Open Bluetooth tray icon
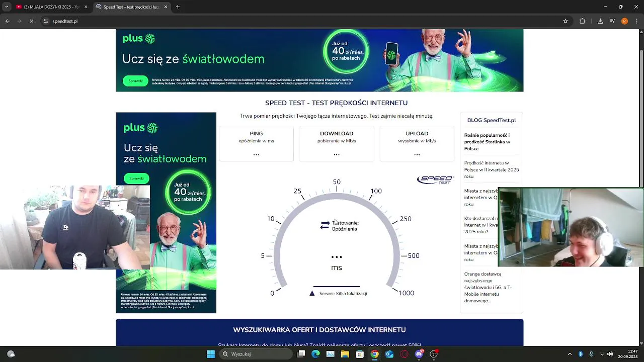The height and width of the screenshot is (362, 644). tap(581, 354)
